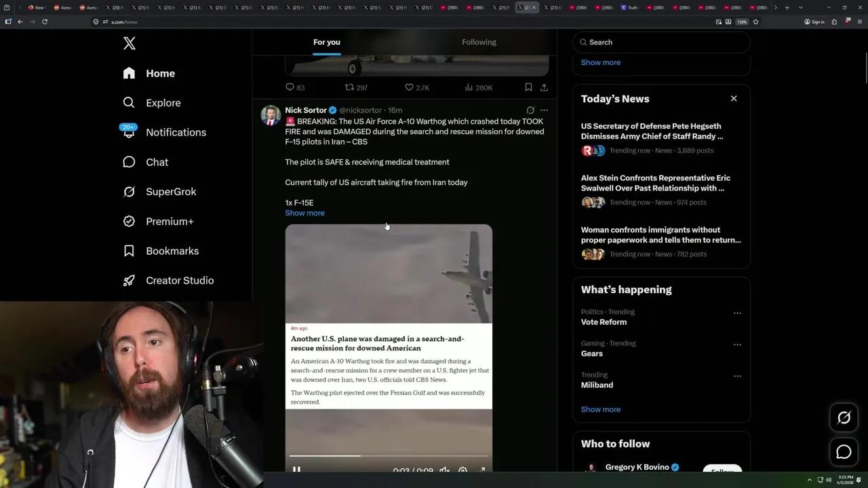Click the Search input field

(661, 42)
